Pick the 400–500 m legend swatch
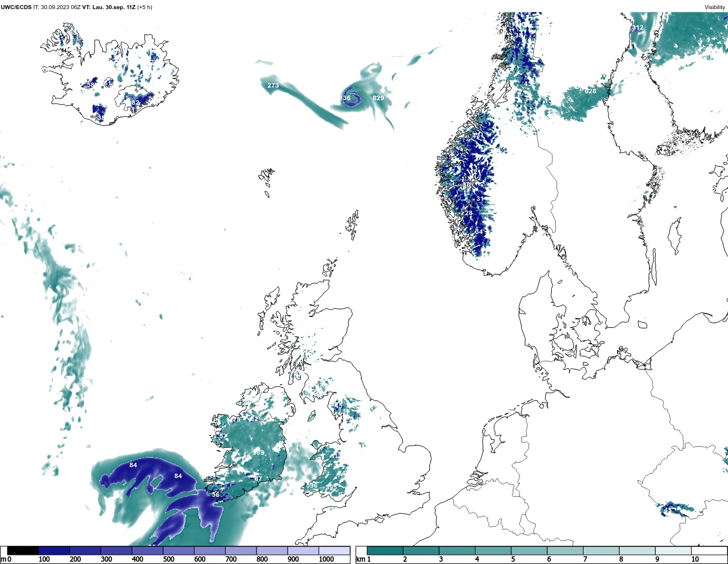 pos(147,551)
